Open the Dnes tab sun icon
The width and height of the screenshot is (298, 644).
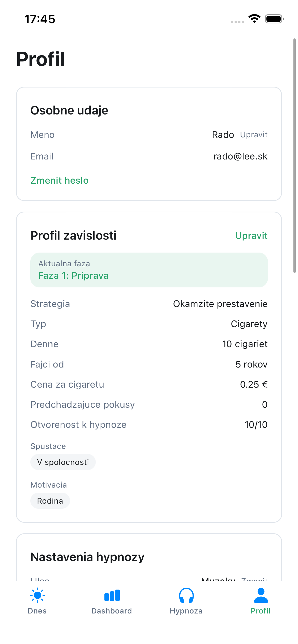(37, 595)
